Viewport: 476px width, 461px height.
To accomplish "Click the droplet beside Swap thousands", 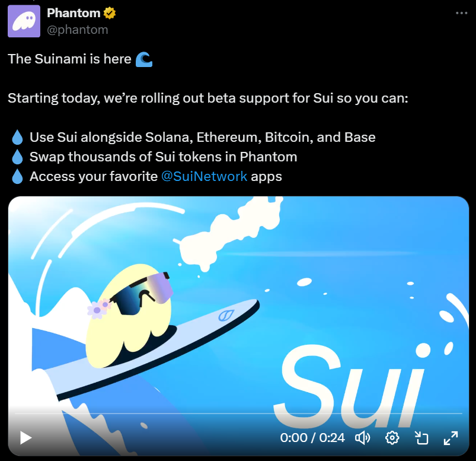I will [x=17, y=157].
